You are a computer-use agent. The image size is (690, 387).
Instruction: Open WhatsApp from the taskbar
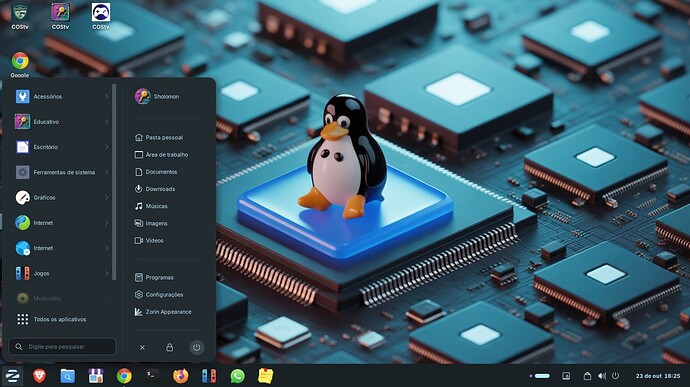237,376
